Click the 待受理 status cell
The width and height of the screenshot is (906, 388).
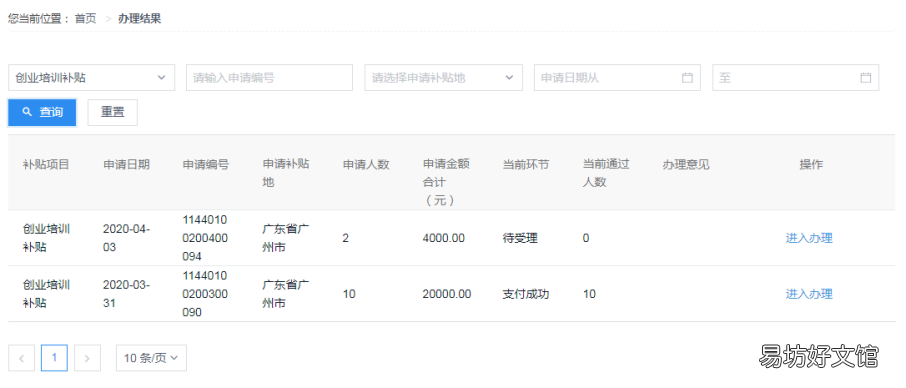pyautogui.click(x=520, y=238)
